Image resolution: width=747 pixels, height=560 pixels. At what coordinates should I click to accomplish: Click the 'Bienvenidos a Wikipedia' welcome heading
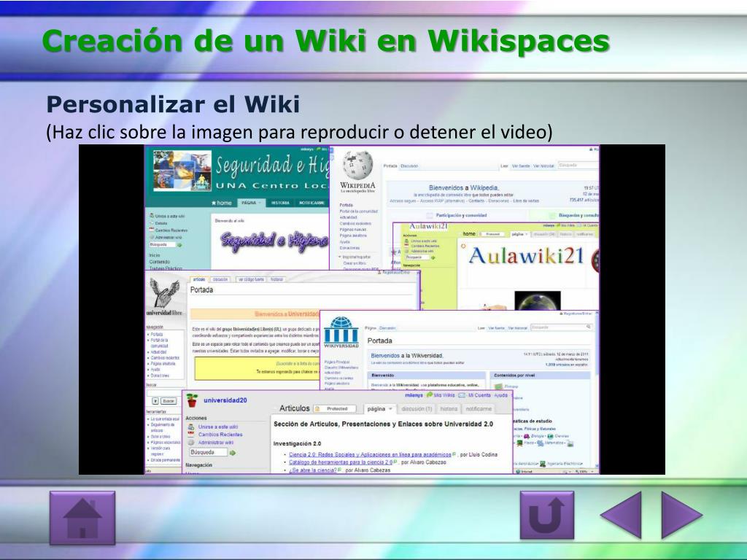click(464, 188)
